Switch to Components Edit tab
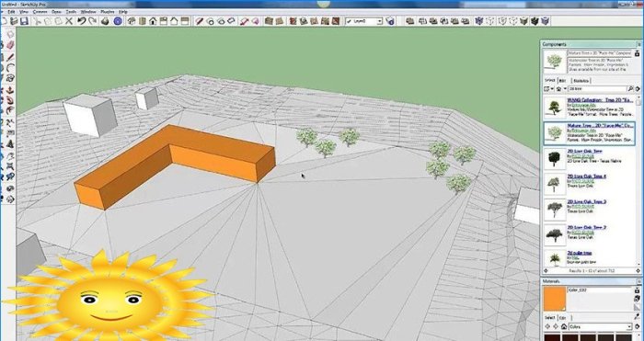The width and height of the screenshot is (644, 341). click(x=562, y=81)
